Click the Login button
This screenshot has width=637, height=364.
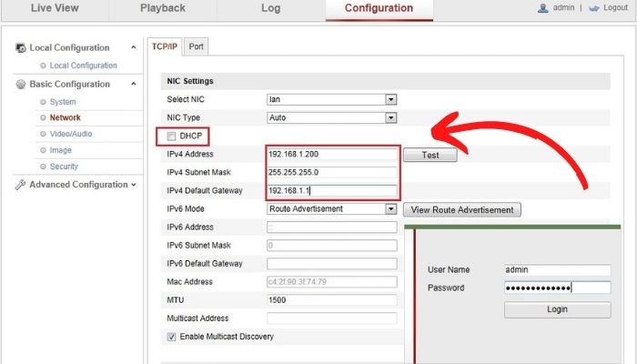point(557,309)
